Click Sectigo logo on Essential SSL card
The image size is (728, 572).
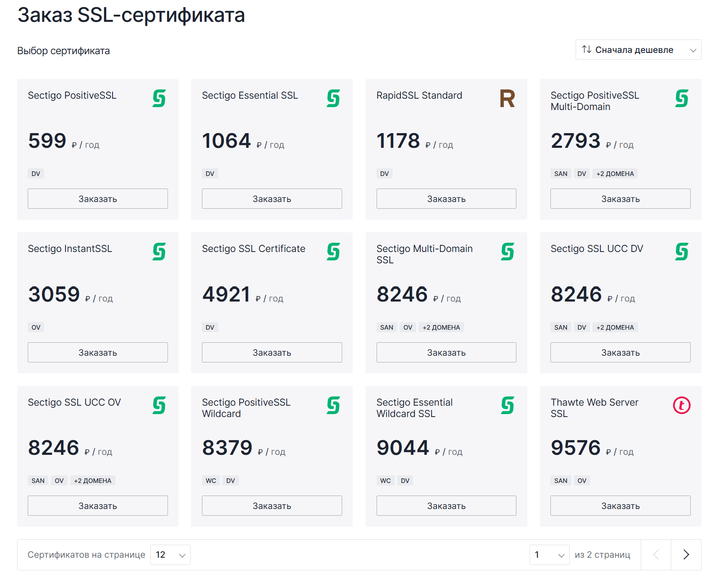coord(333,99)
